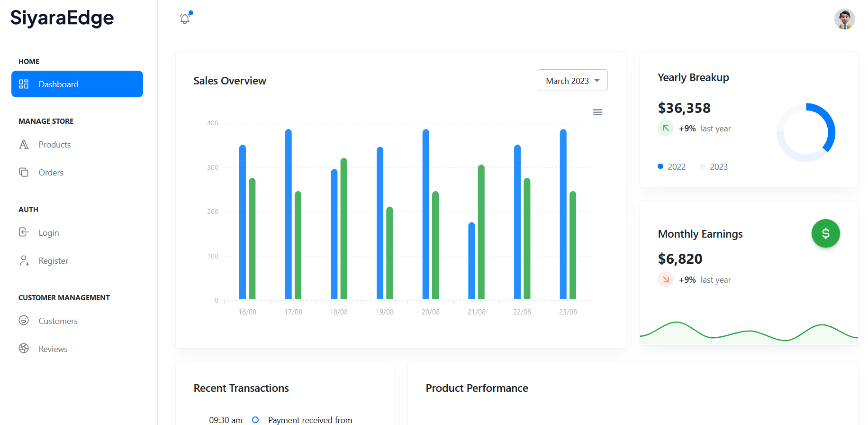Screen dimensions: 868x425
Task: Click the Login sidebar icon
Action: 24,232
